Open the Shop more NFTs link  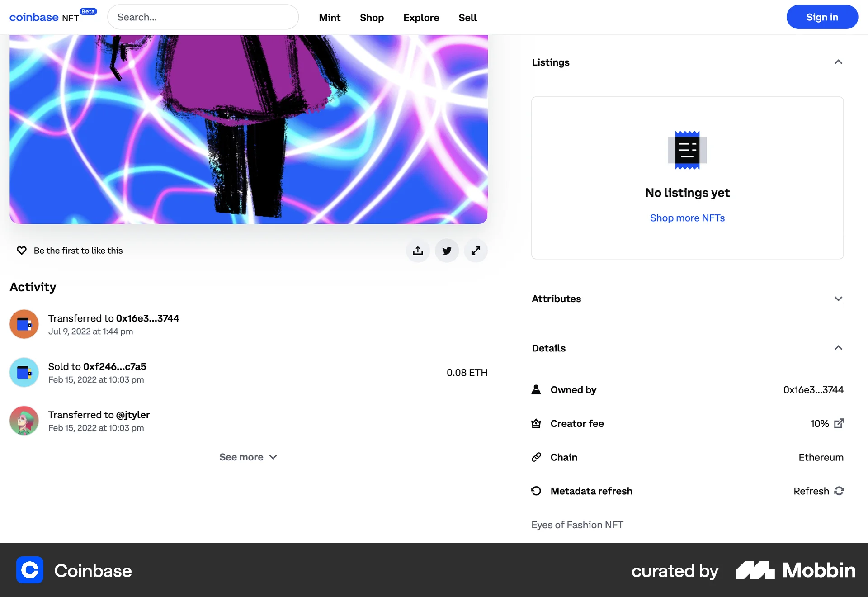point(687,218)
